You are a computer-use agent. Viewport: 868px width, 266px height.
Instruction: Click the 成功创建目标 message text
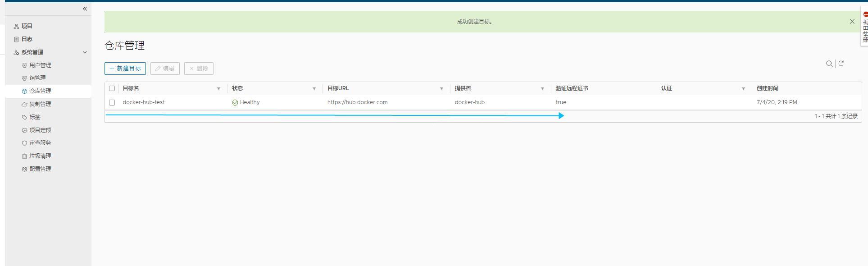click(x=474, y=22)
